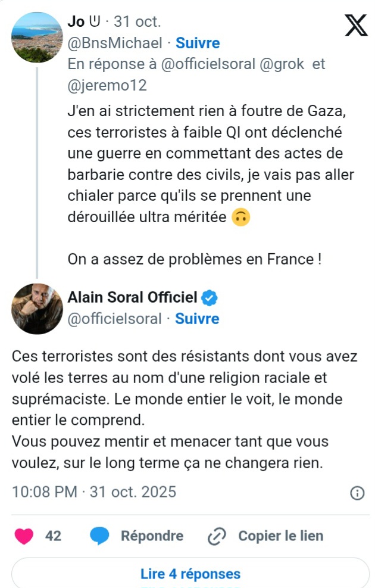Open the @grok mention link
This screenshot has width=375, height=588.
pos(283,64)
